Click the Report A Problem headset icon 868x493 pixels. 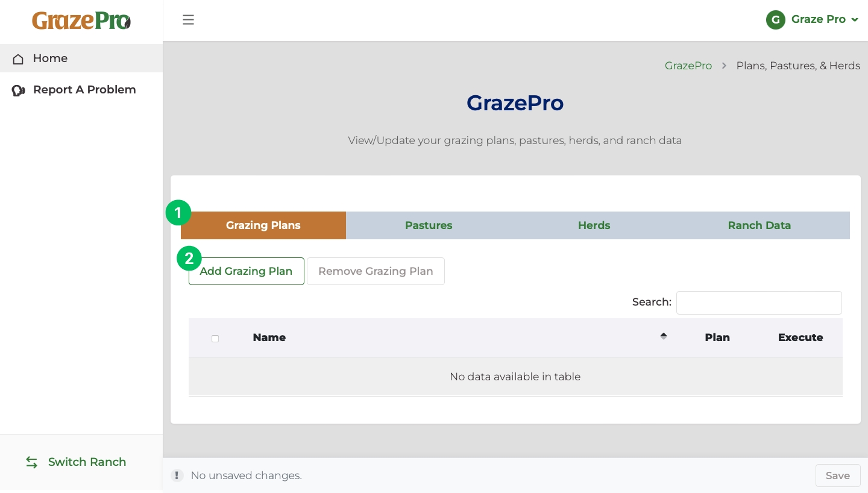(x=18, y=90)
